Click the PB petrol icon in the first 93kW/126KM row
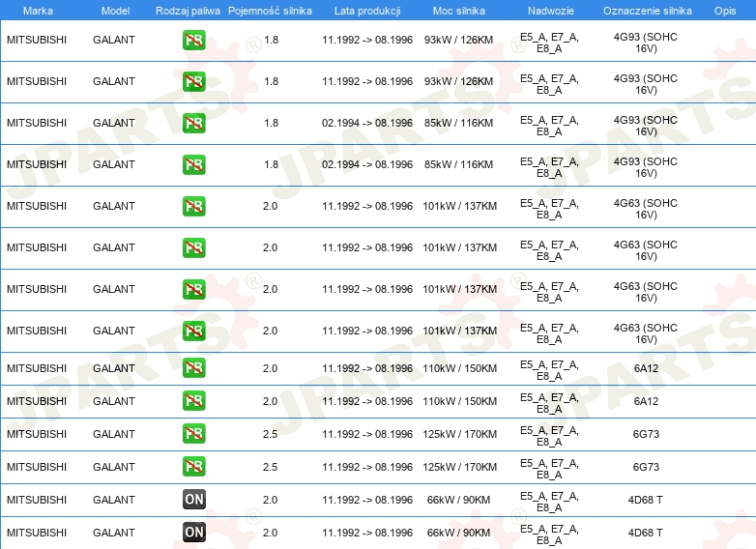Image resolution: width=756 pixels, height=549 pixels. (193, 41)
